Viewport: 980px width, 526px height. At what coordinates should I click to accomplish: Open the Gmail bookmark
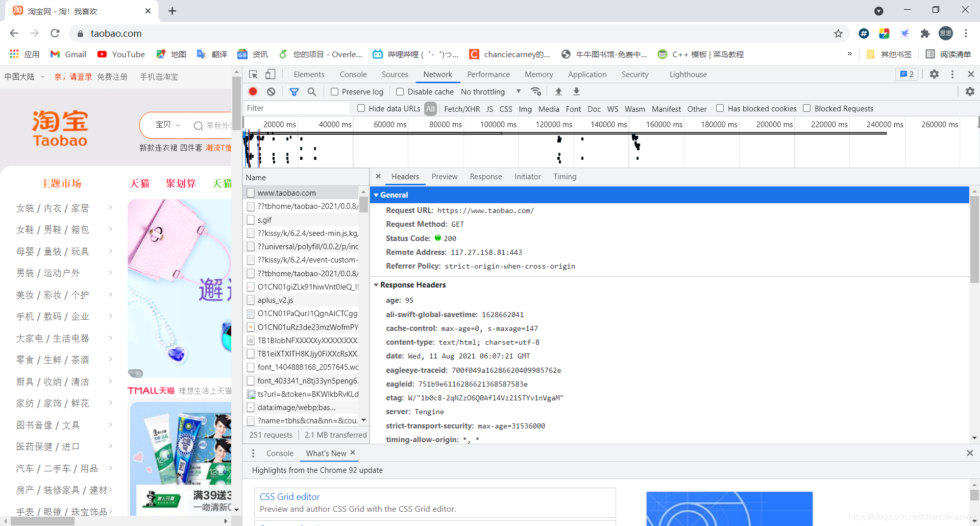[68, 54]
